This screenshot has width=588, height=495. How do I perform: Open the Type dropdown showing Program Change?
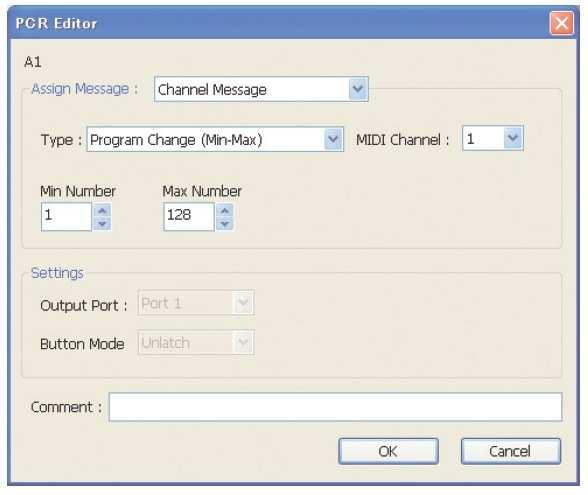[x=215, y=139]
